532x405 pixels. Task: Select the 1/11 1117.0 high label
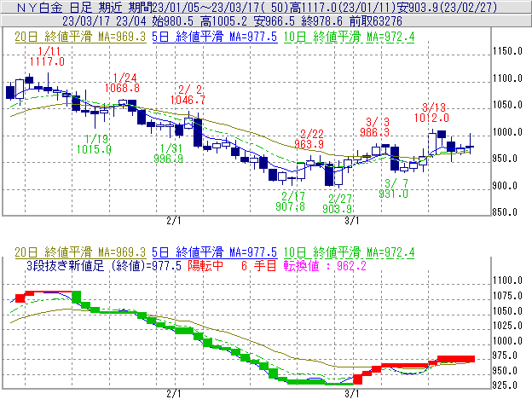coord(47,56)
